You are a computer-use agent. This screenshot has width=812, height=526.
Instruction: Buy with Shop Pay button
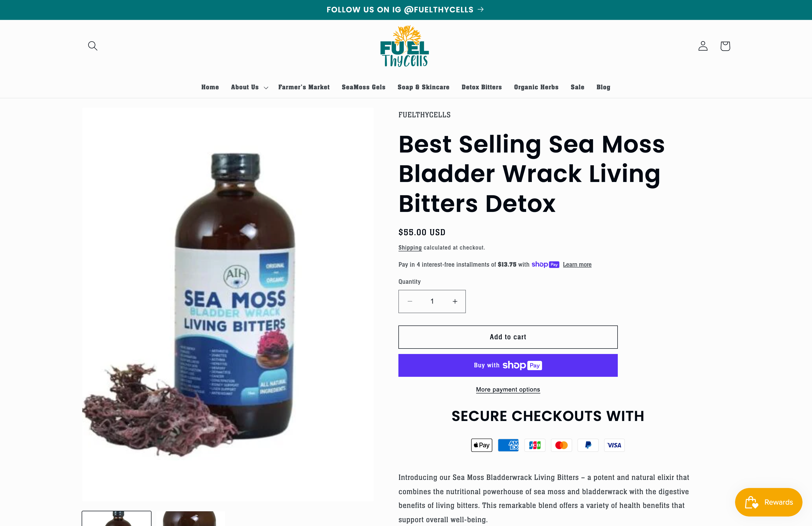point(508,365)
